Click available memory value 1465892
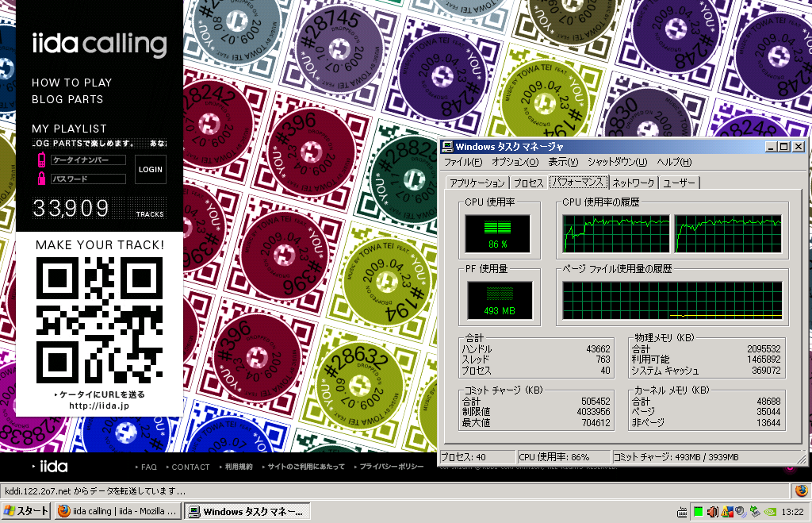This screenshot has width=812, height=523. pos(764,360)
